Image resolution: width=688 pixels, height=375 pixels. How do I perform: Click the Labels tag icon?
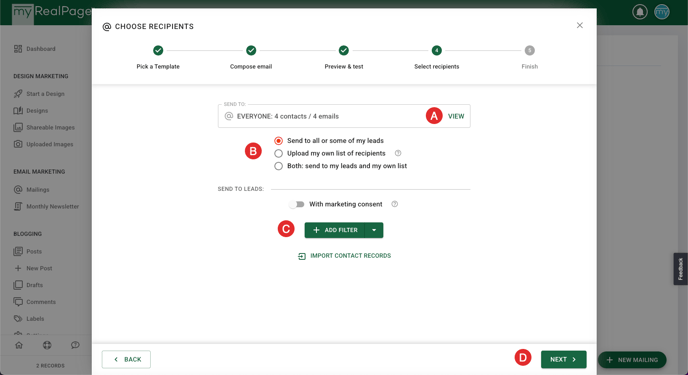coord(18,318)
